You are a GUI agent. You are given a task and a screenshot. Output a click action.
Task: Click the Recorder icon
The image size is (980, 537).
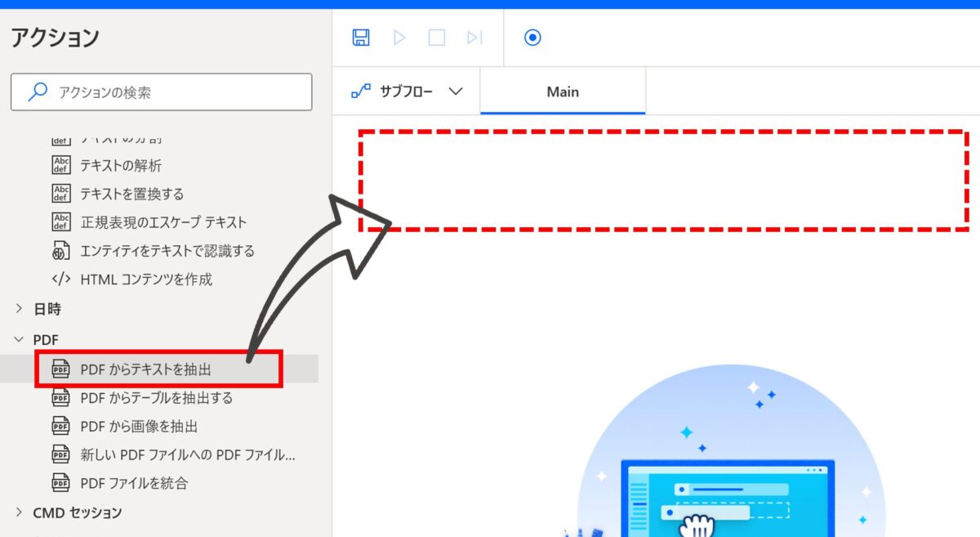click(x=532, y=38)
